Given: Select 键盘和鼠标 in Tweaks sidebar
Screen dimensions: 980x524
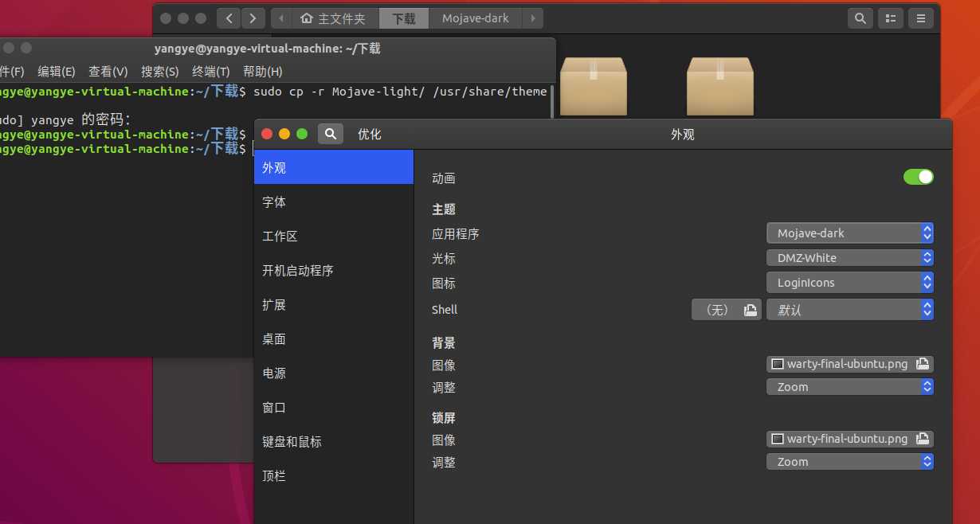Looking at the screenshot, I should click(x=334, y=441).
